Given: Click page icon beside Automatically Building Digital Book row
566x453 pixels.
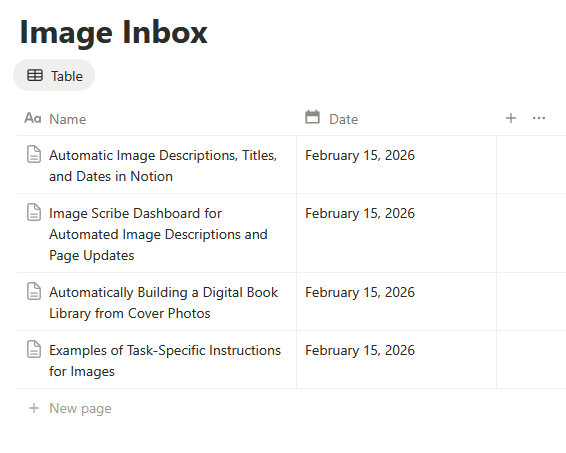Looking at the screenshot, I should click(34, 291).
